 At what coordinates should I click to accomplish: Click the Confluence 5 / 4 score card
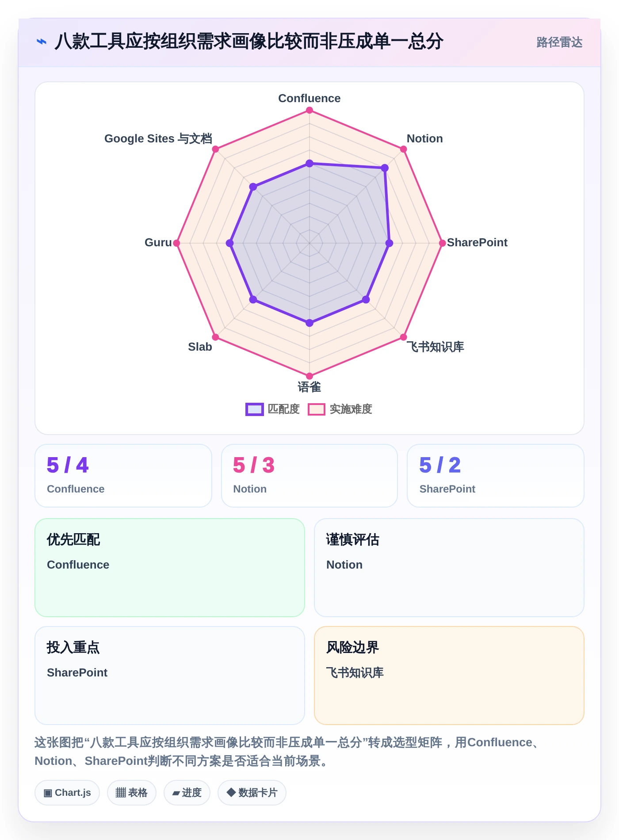tap(123, 476)
